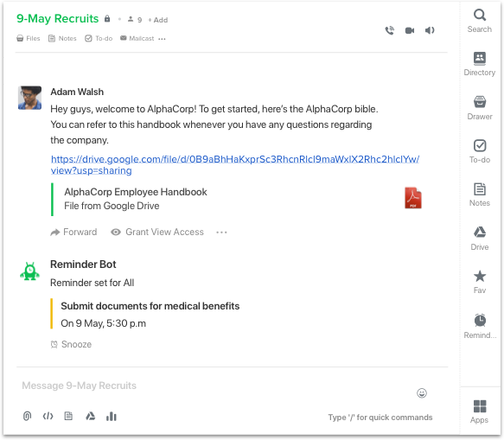Open the Directory panel
Screen dimensions: 504x440
(479, 64)
